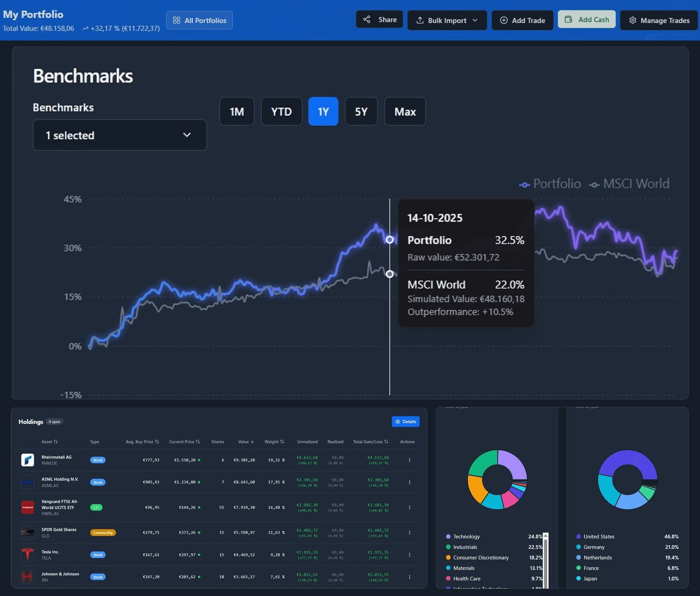Image resolution: width=700 pixels, height=596 pixels.
Task: Select the Max time range tab
Action: pos(405,111)
